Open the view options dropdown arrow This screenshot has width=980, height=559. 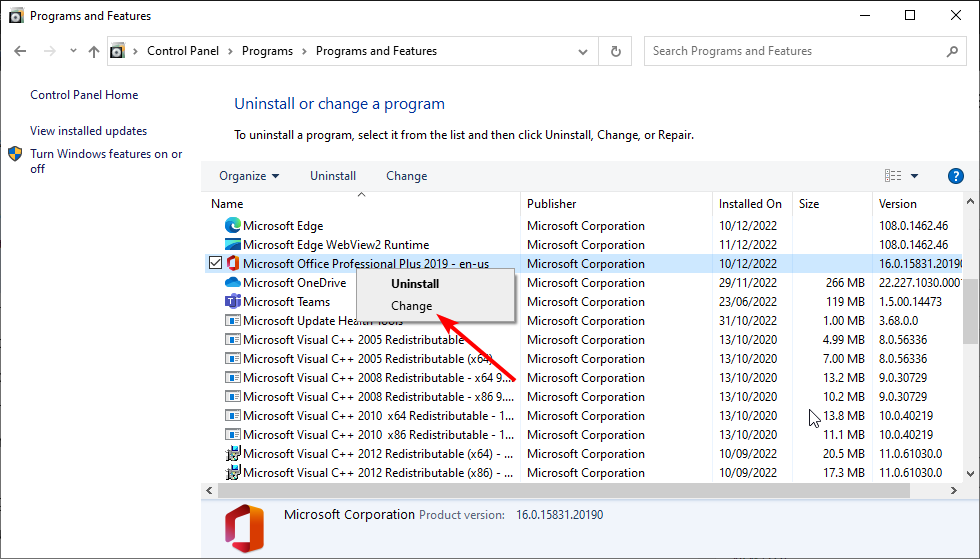click(x=914, y=176)
